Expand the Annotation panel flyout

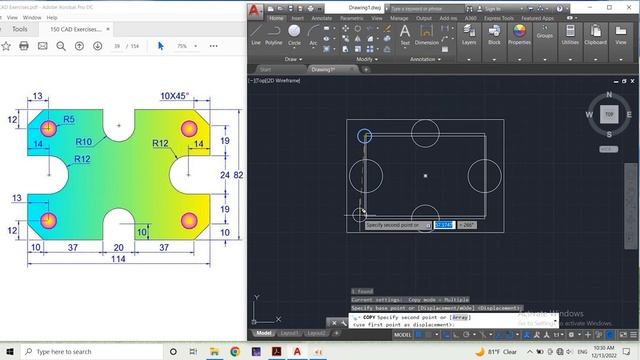pyautogui.click(x=425, y=59)
